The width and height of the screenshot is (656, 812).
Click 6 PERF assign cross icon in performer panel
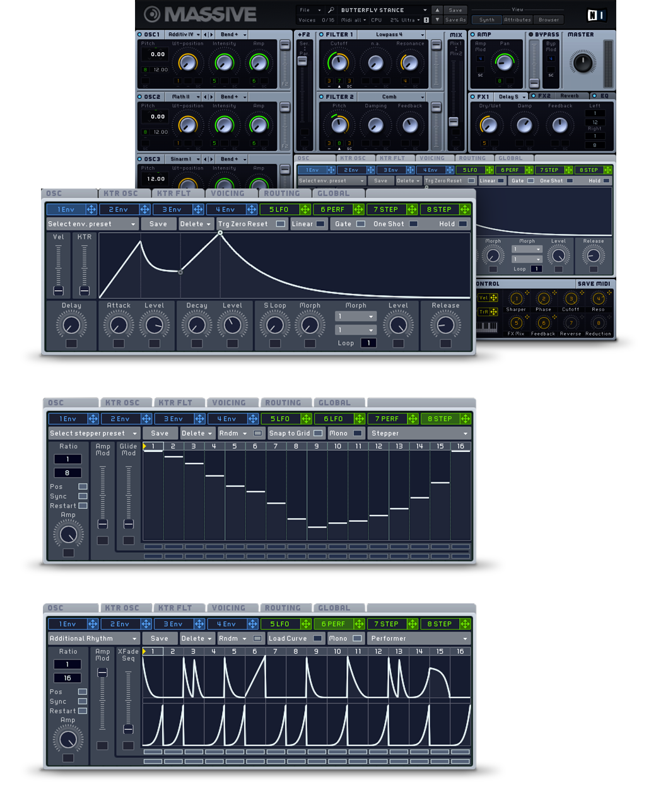coord(359,624)
